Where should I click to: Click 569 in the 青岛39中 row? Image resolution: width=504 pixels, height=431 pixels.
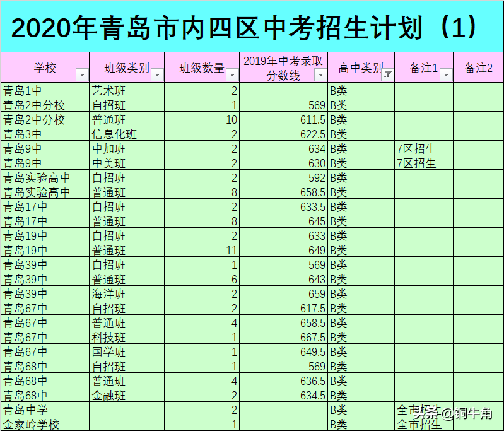tap(283, 264)
